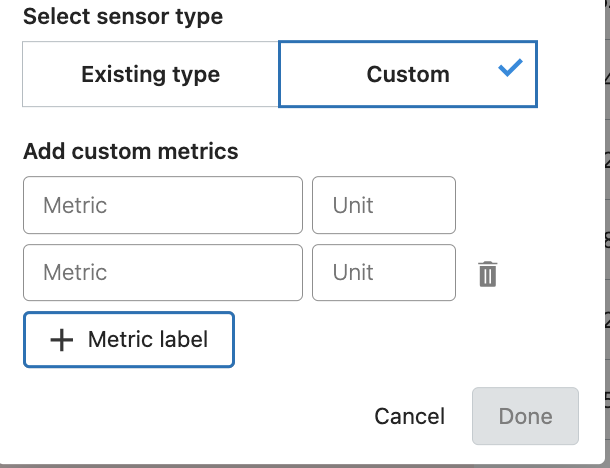Click the blue checkmark on Custom

click(x=510, y=71)
